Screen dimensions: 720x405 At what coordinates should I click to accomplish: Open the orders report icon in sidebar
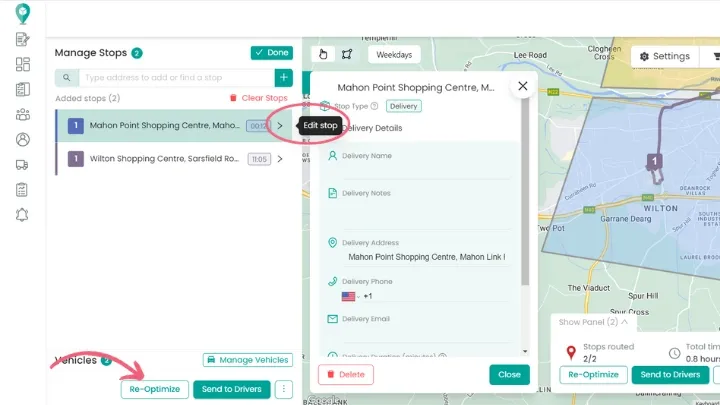point(22,89)
